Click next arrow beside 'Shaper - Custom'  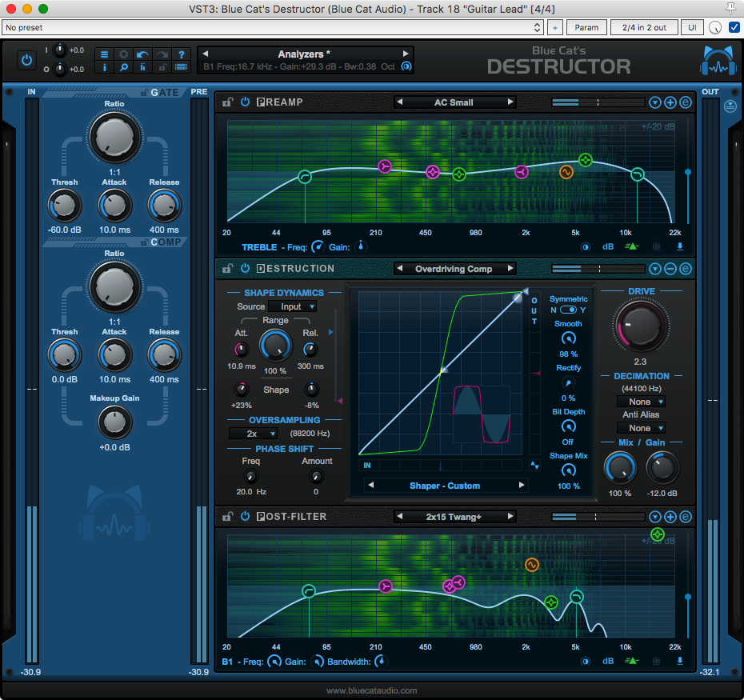point(522,486)
